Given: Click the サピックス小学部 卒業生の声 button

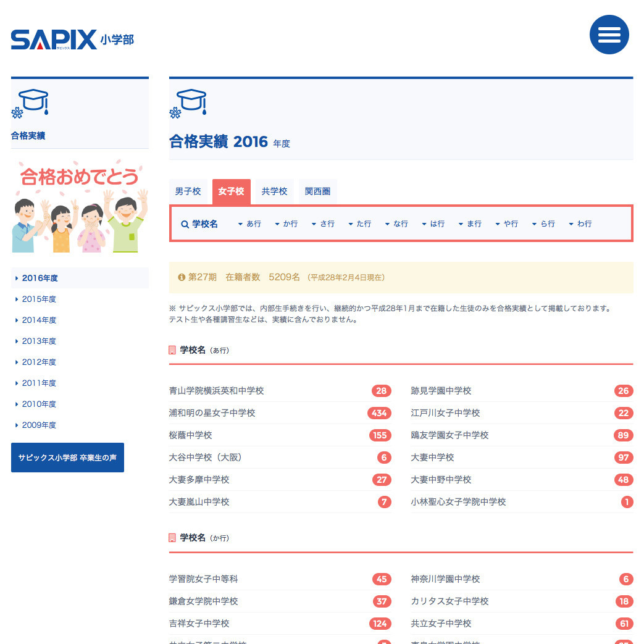Looking at the screenshot, I should [67, 458].
